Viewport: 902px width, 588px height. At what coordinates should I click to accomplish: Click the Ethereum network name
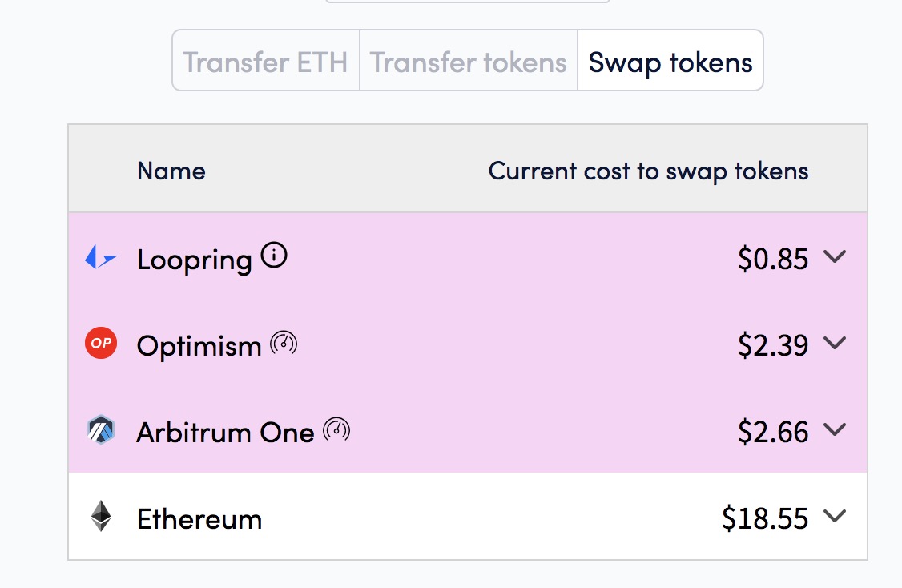[x=199, y=519]
